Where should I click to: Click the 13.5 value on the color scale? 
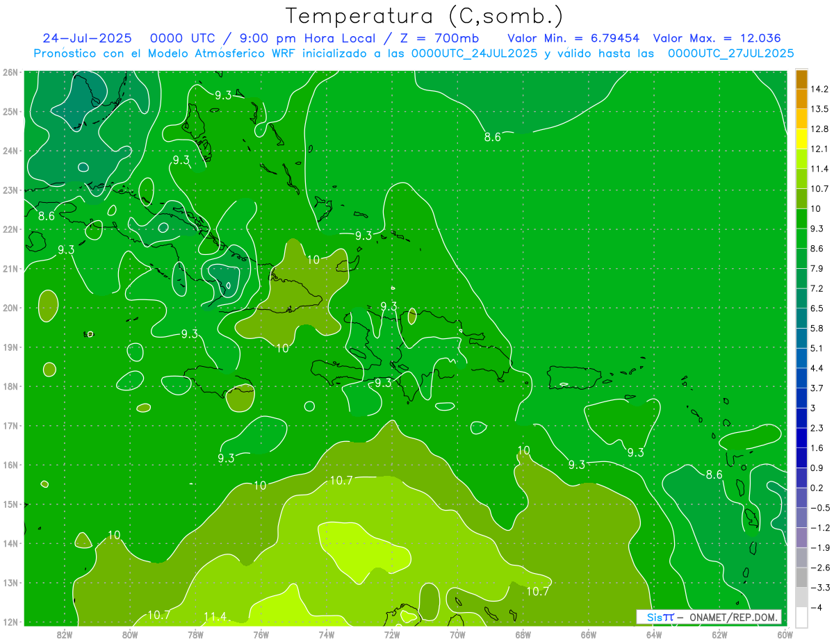coord(818,108)
